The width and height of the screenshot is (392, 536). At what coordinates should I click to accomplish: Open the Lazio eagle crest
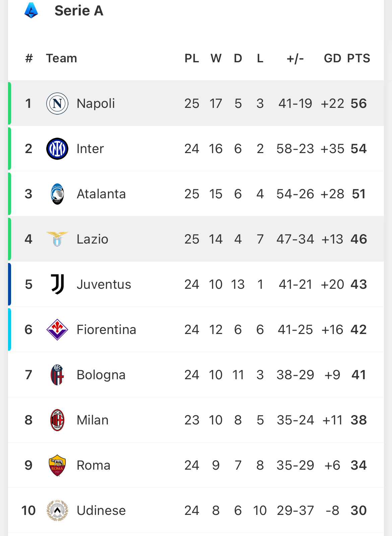(x=57, y=239)
